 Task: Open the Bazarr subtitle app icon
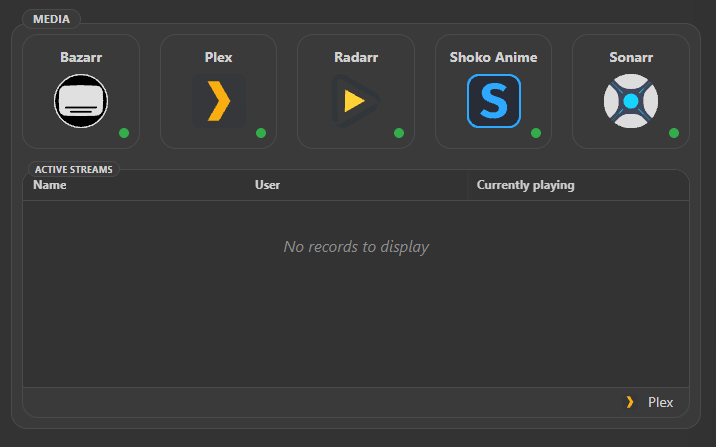(81, 101)
